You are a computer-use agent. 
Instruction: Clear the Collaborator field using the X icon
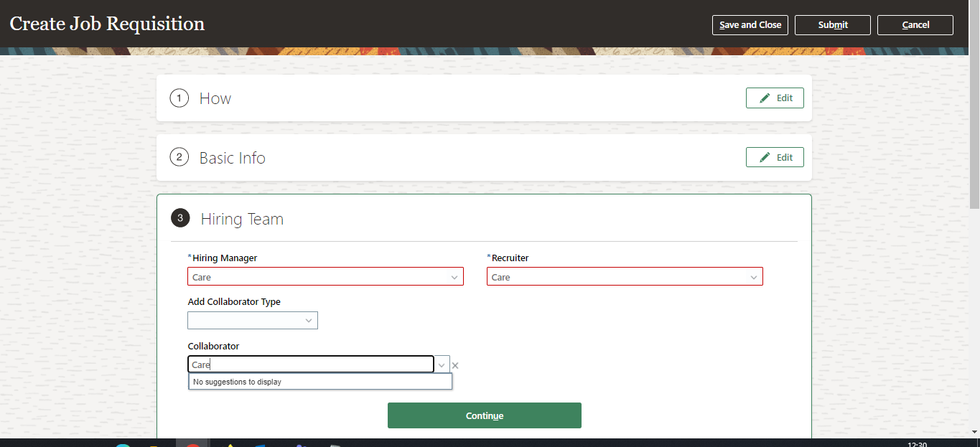click(x=454, y=364)
